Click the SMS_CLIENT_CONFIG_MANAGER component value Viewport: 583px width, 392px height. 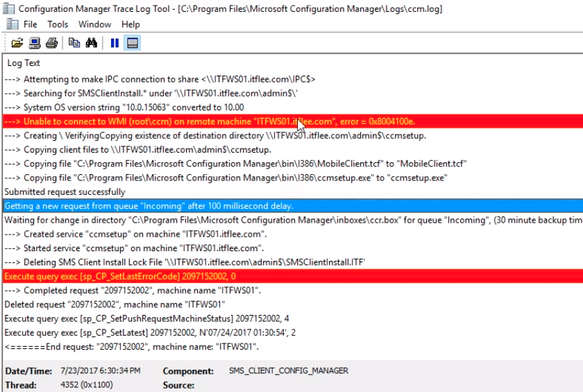coord(288,371)
